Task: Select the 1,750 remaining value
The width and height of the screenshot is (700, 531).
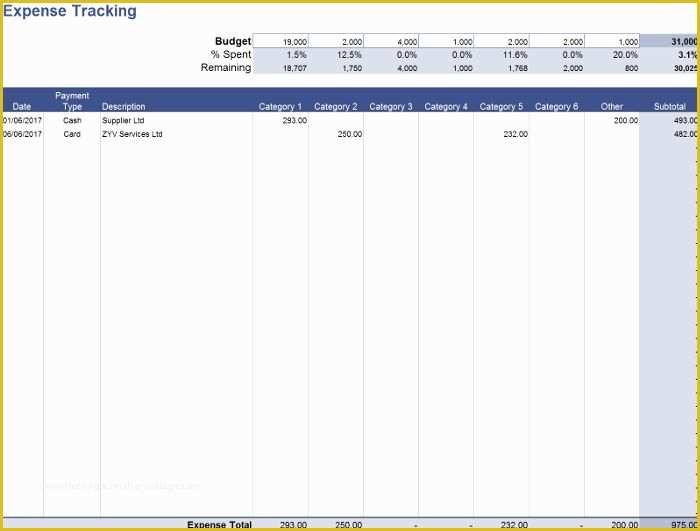Action: 352,68
